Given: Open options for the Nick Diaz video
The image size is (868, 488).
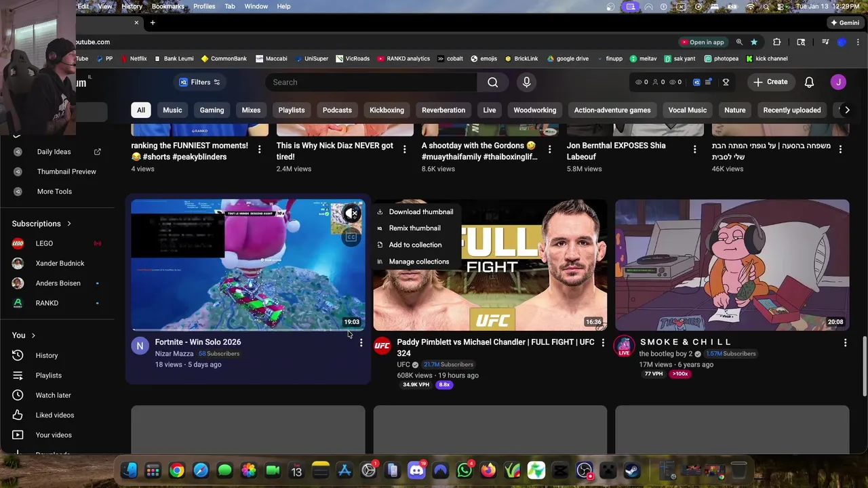Looking at the screenshot, I should pyautogui.click(x=404, y=149).
